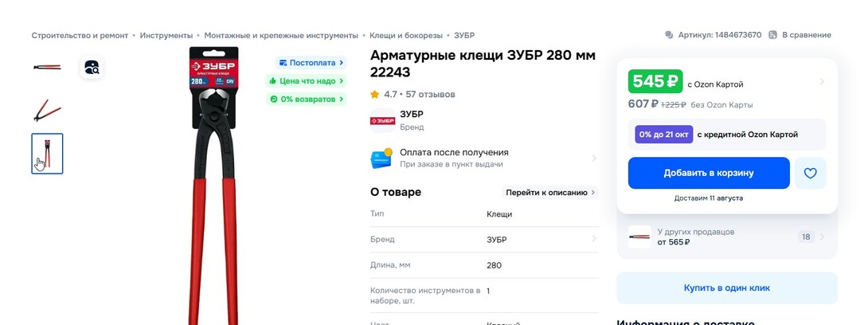
Task: Go to the Клещи и бокорезы breadcrumb
Action: [x=405, y=35]
